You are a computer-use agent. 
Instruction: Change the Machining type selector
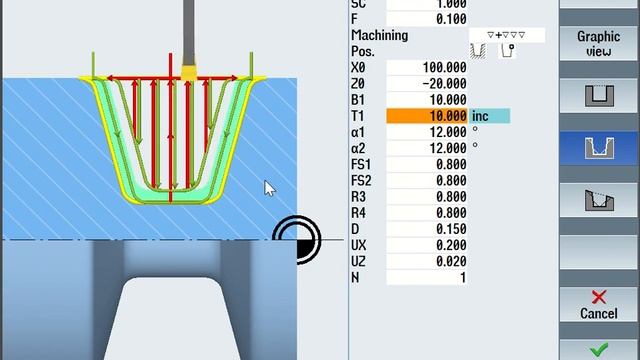(507, 35)
